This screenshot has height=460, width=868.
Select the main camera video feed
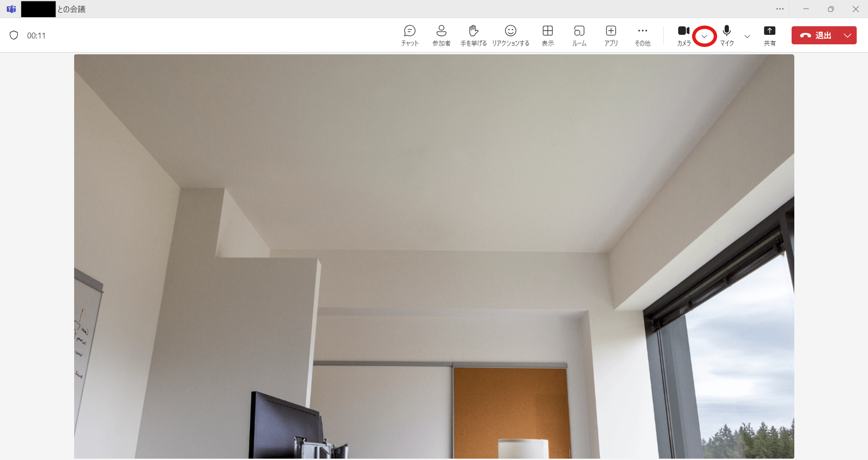coord(434,256)
